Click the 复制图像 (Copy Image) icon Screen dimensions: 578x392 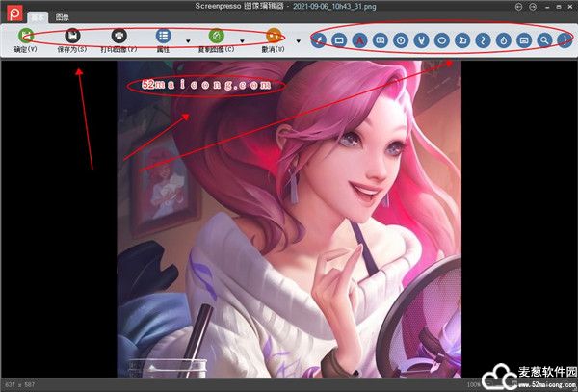(x=216, y=37)
